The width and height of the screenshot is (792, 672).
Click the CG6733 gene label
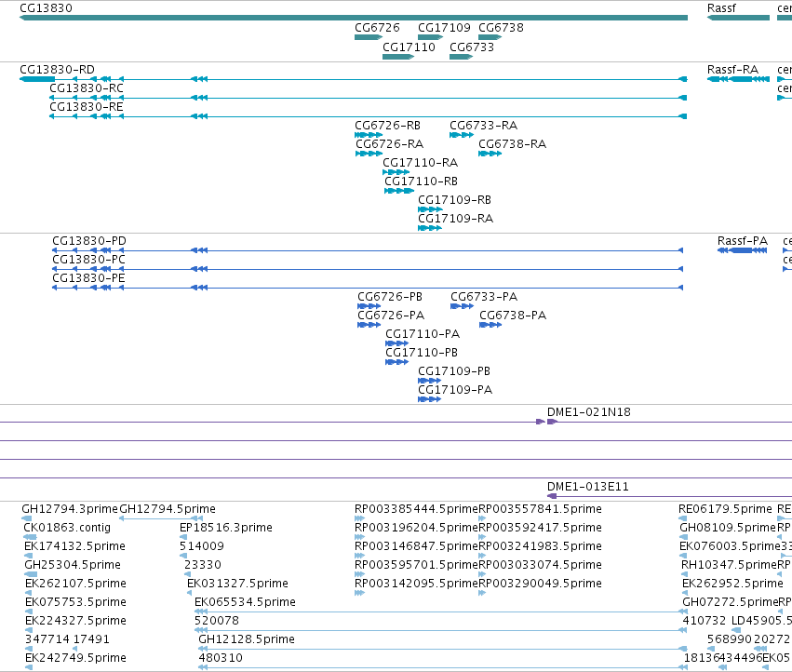coord(472,47)
